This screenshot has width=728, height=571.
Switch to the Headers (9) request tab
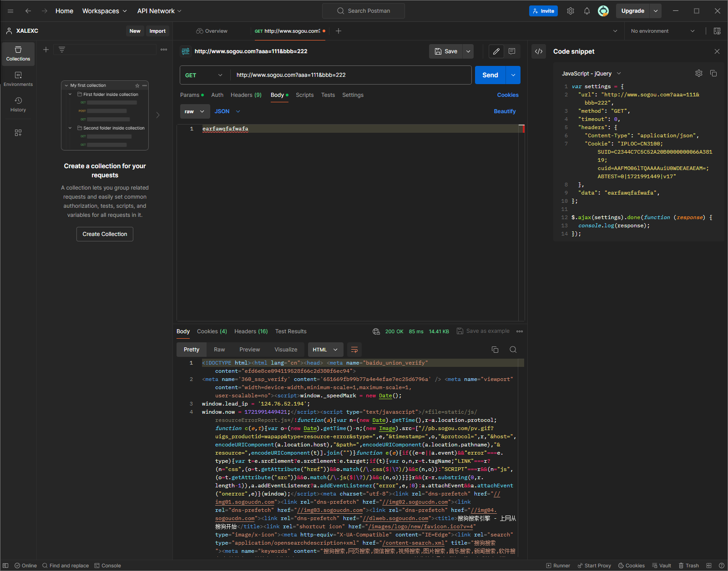click(246, 95)
